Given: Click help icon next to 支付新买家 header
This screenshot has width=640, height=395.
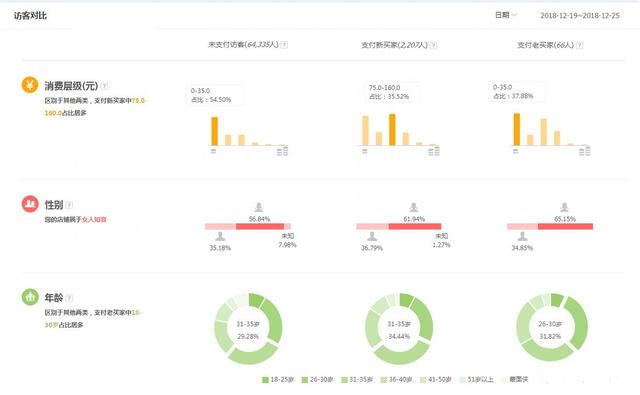Looking at the screenshot, I should pos(433,45).
